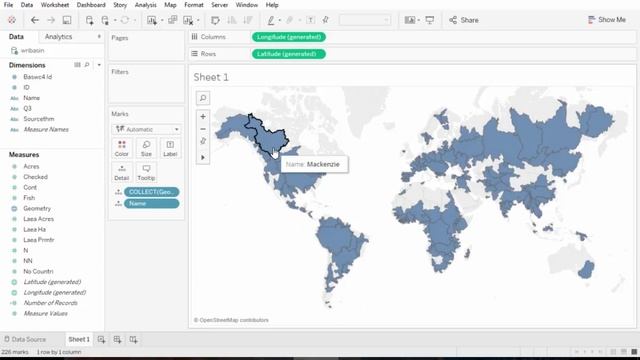Open the Show/Hide cards dropdown arrow
The height and width of the screenshot is (360, 640).
tap(419, 20)
